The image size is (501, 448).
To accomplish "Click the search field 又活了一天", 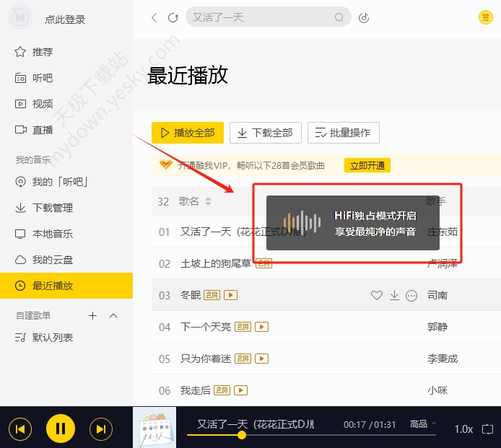I will pos(269,17).
